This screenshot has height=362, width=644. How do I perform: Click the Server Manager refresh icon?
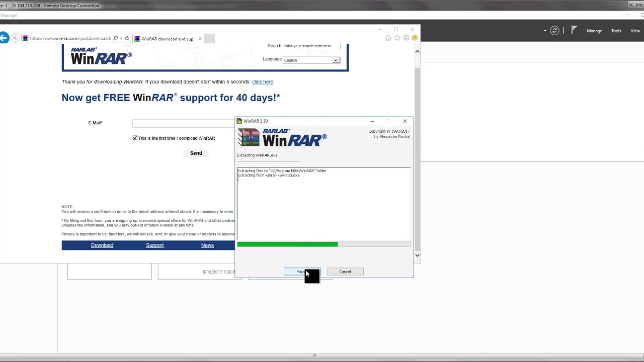554,31
